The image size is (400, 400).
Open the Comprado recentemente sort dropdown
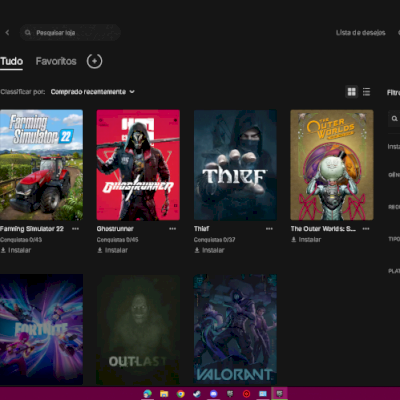93,92
